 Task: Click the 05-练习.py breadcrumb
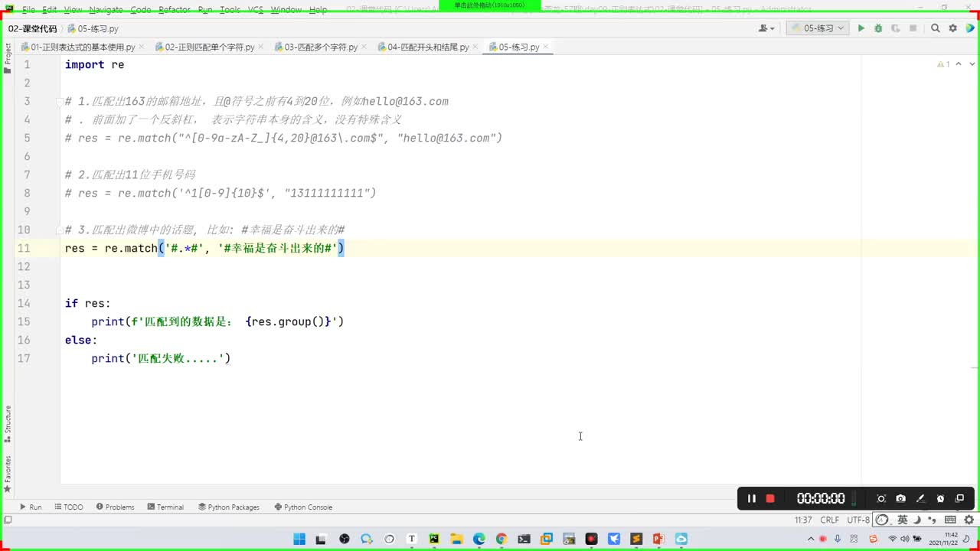(93, 28)
